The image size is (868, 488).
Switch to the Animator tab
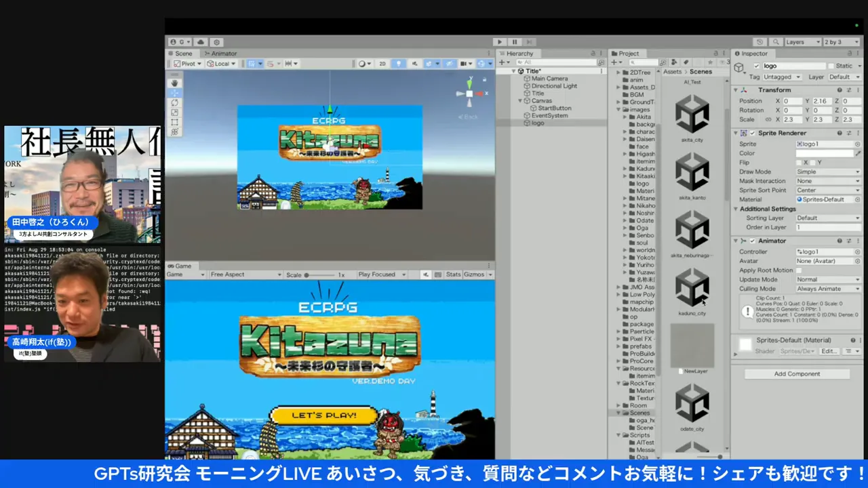pyautogui.click(x=220, y=54)
